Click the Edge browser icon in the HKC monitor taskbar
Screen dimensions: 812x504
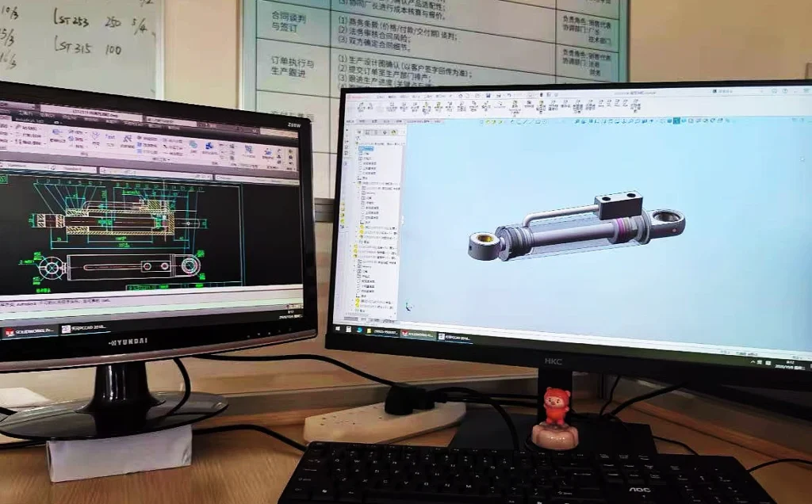click(x=359, y=330)
